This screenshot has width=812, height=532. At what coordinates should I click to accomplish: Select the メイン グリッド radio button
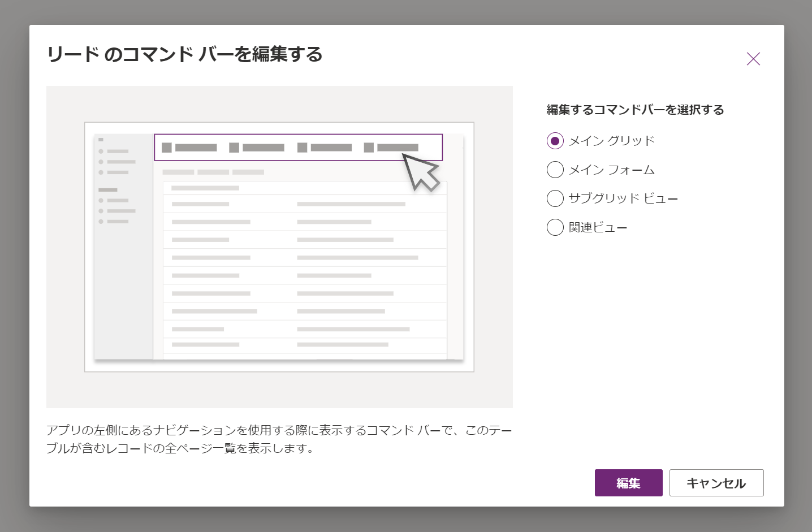[555, 141]
